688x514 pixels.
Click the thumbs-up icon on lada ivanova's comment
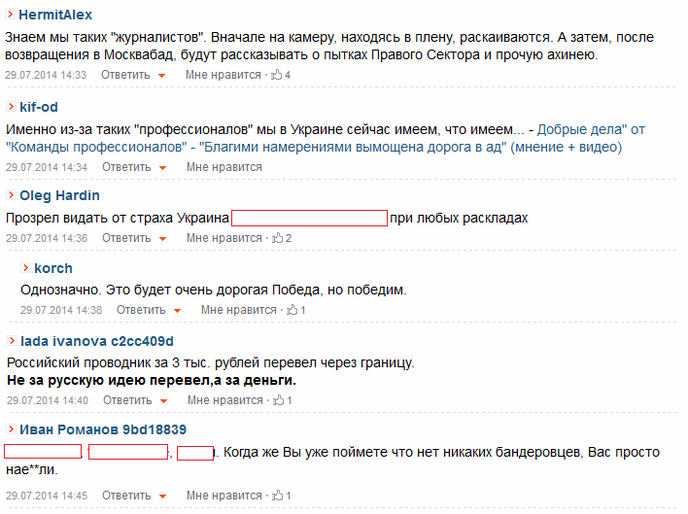pyautogui.click(x=278, y=400)
